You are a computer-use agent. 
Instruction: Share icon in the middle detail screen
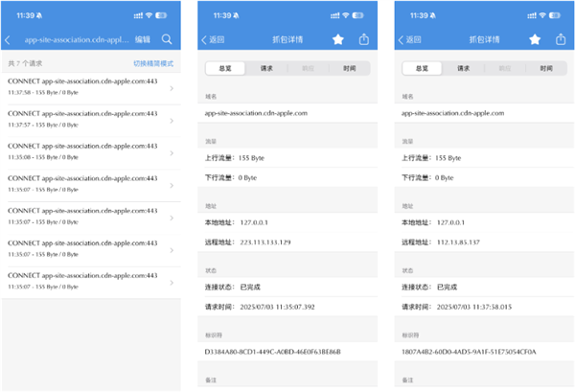[x=364, y=39]
